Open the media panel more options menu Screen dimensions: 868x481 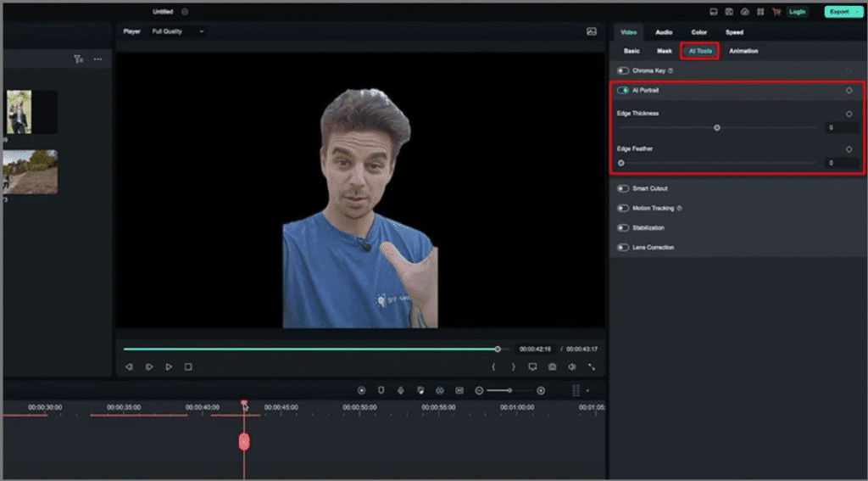[98, 59]
